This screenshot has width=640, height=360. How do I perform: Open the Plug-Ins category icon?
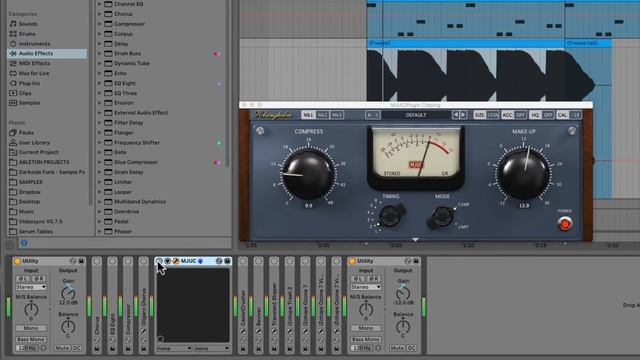point(13,83)
